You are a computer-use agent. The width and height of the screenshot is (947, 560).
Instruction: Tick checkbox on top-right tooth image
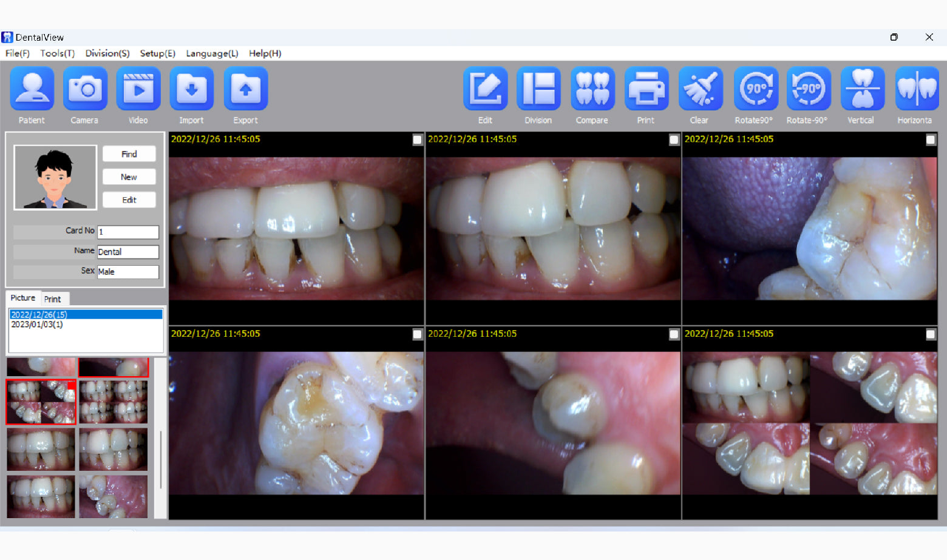click(931, 140)
